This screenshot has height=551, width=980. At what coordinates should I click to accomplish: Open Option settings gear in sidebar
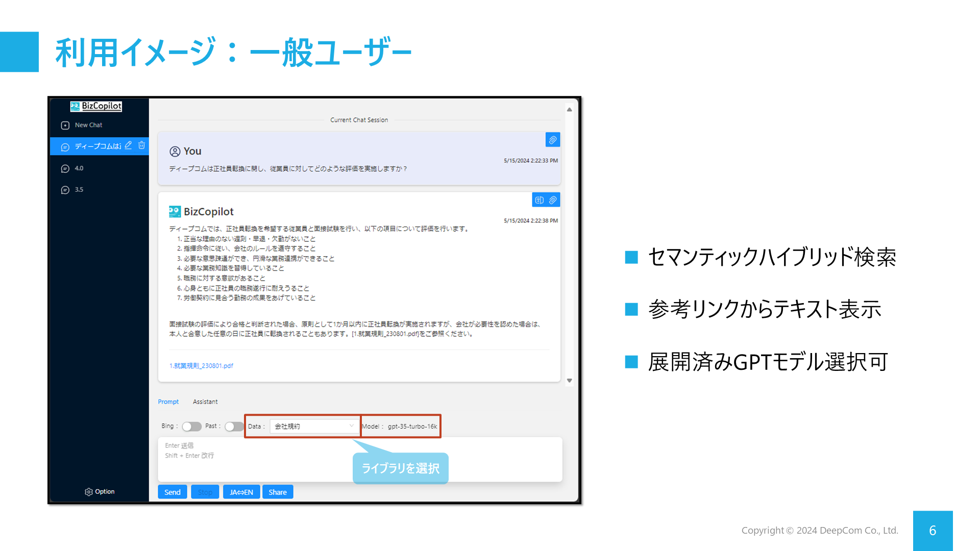coord(89,492)
